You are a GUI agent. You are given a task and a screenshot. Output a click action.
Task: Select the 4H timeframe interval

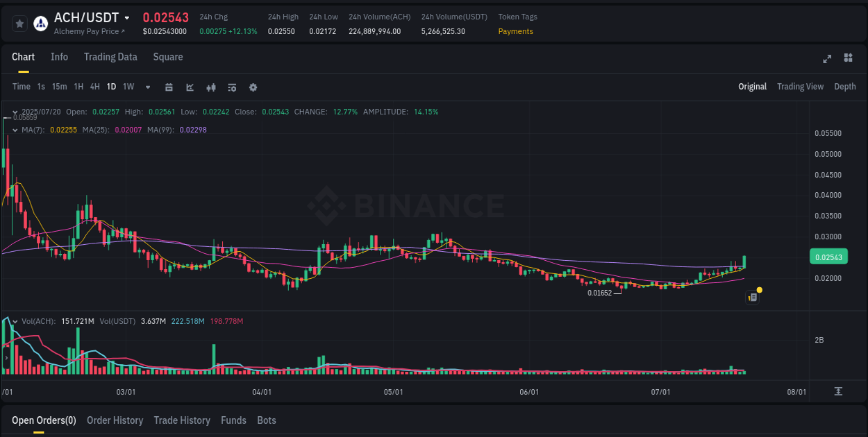(x=94, y=87)
